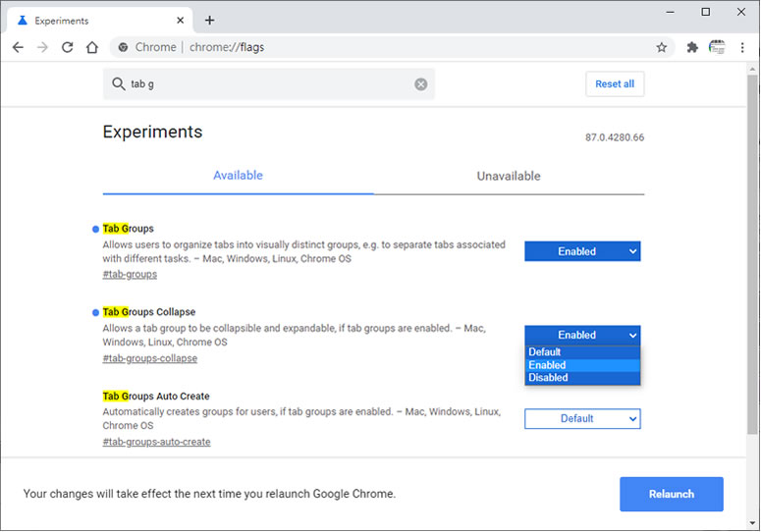
Task: Click the Experiments page heading
Action: 152,132
